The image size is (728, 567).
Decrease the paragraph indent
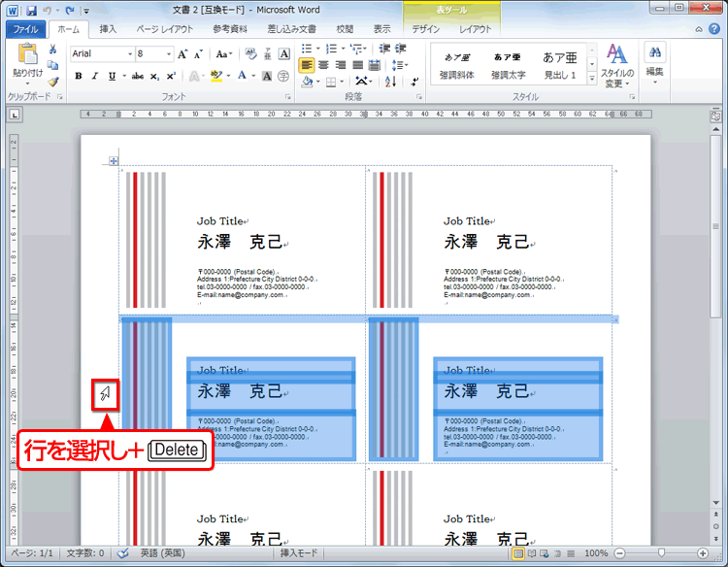click(x=384, y=49)
